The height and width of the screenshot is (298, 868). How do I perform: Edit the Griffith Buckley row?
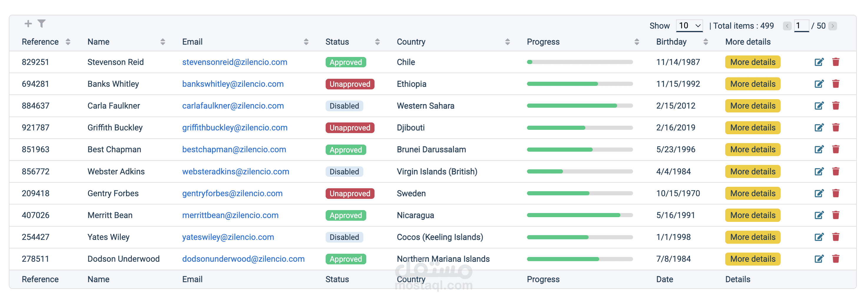[819, 127]
